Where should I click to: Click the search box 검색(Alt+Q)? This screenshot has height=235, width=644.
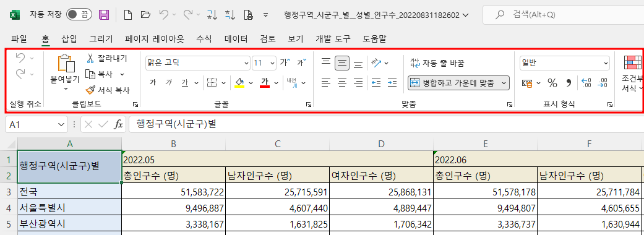(563, 15)
